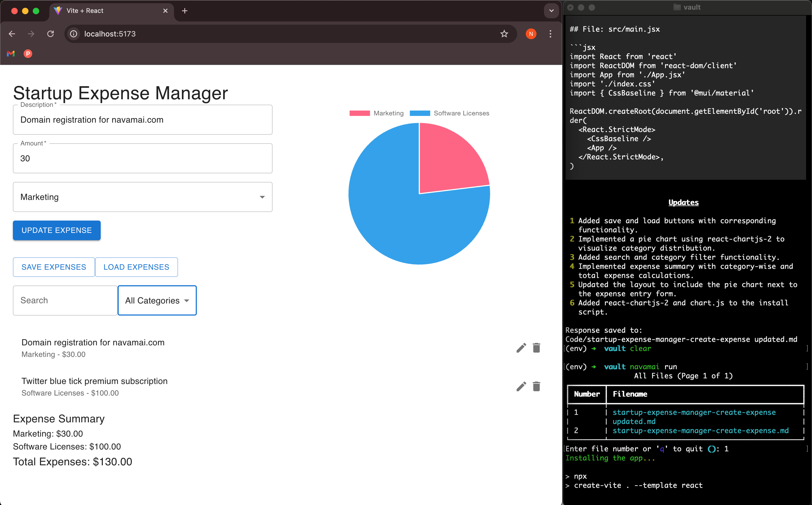Toggle Software Licenses legend swatch
Image resolution: width=812 pixels, height=505 pixels.
[420, 113]
